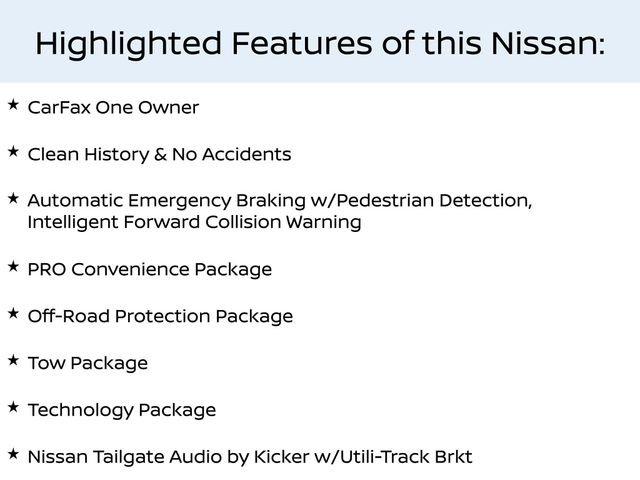Select 'Intelligent Forward Collision Warning' text
This screenshot has width=640, height=480.
(x=194, y=222)
